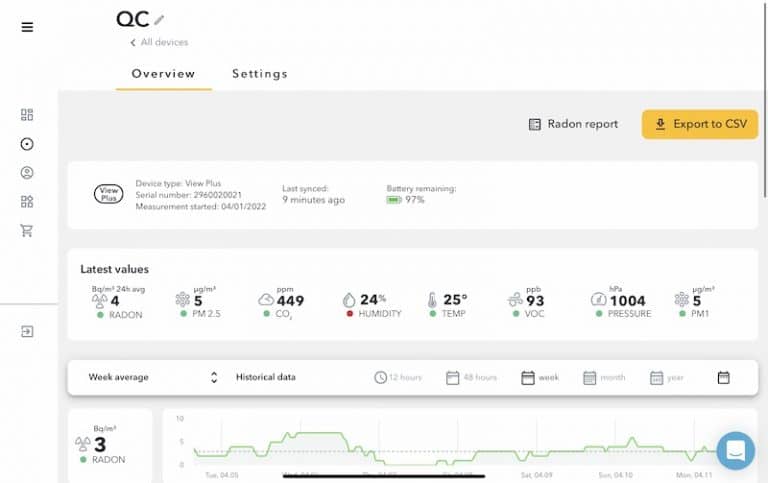768x483 pixels.
Task: Open the hamburger menu
Action: pos(27,27)
